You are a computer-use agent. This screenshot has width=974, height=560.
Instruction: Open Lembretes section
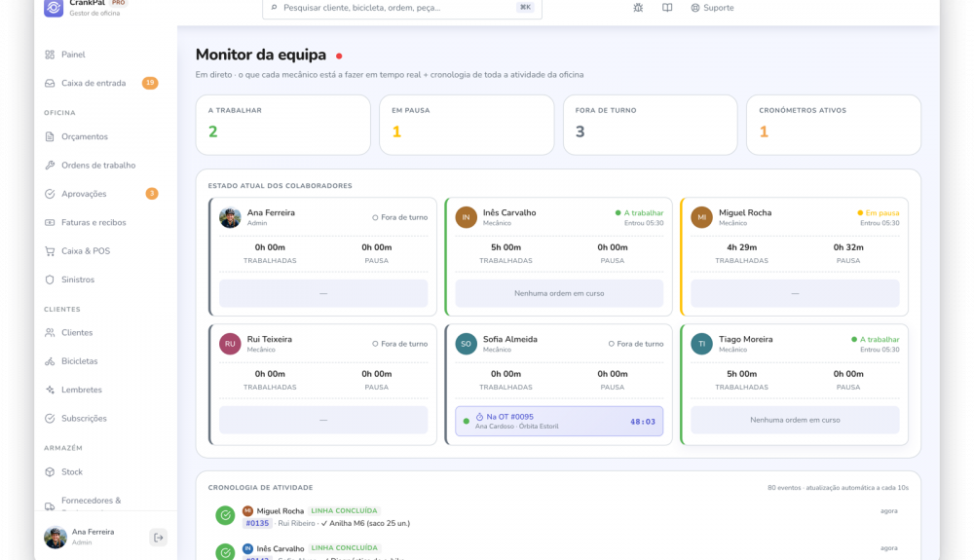tap(82, 390)
